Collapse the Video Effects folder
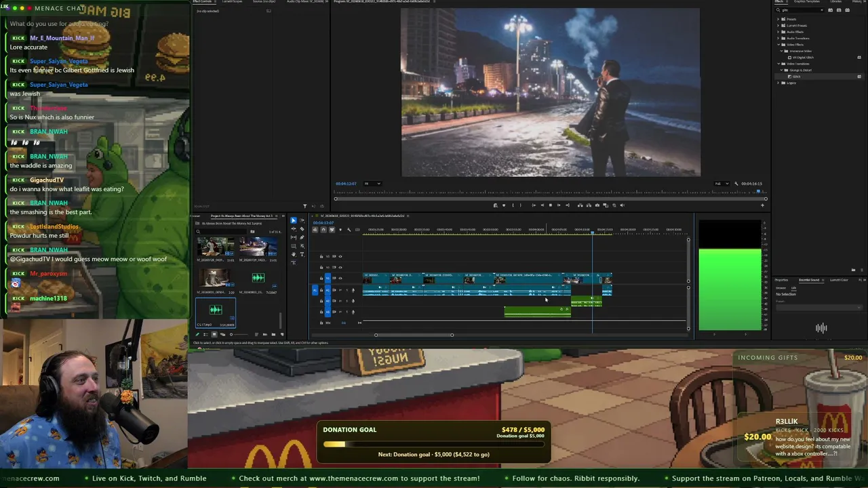Screen dimensions: 868x488 778,45
